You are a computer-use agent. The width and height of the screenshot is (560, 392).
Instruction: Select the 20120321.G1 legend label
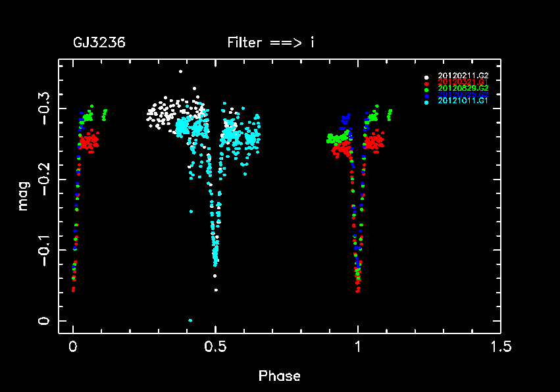click(x=463, y=82)
